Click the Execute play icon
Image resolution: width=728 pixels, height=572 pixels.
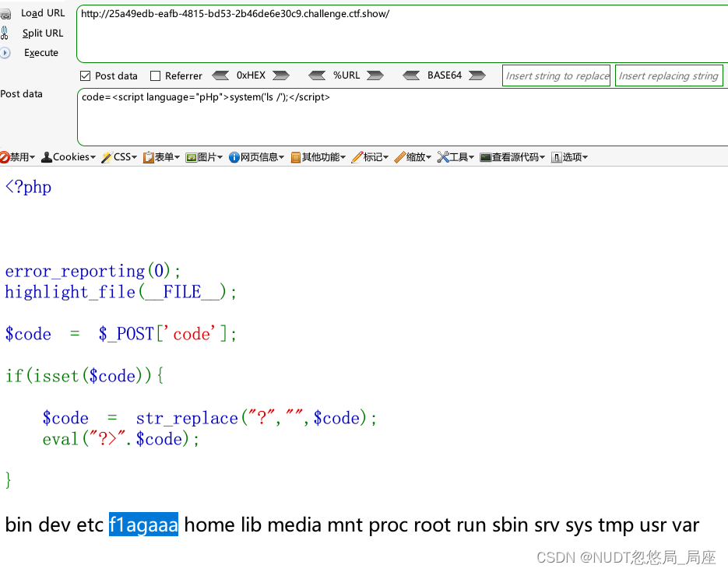5,53
